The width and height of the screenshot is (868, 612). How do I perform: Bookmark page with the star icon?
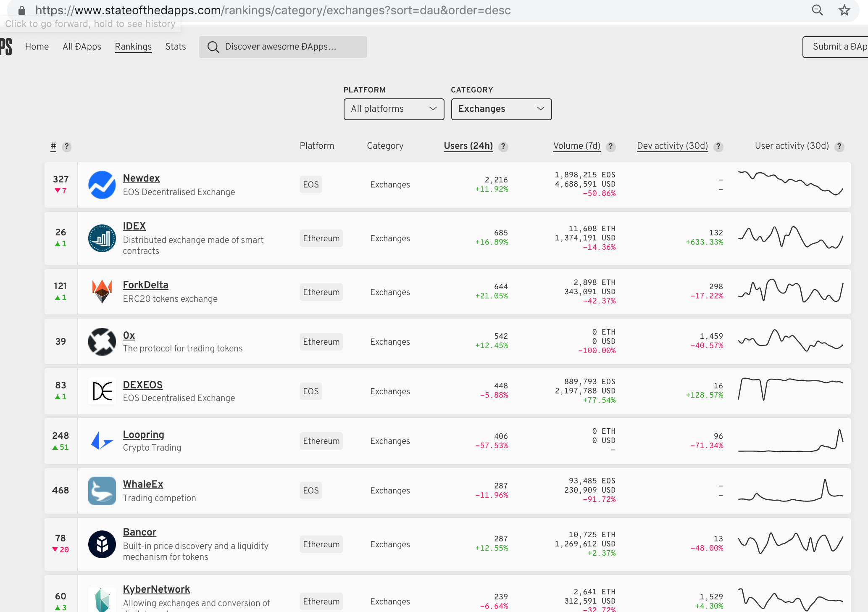[844, 10]
